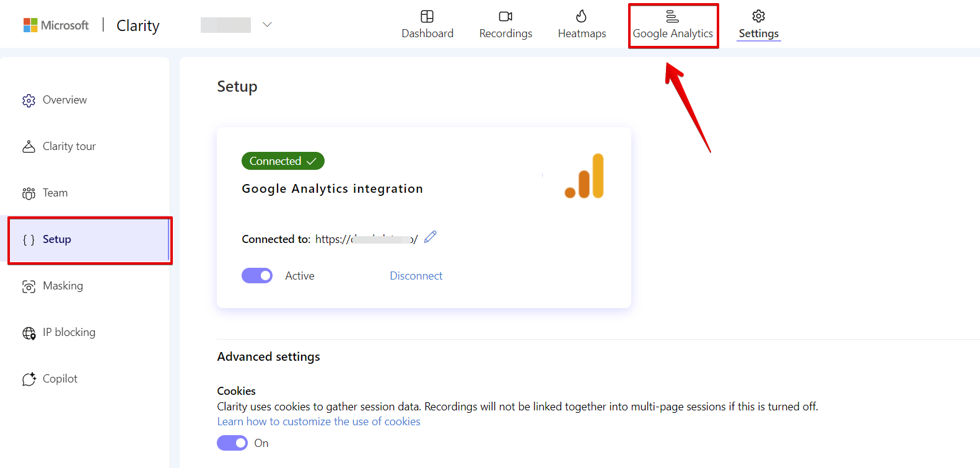Click the Connected to URL text

coord(366,239)
